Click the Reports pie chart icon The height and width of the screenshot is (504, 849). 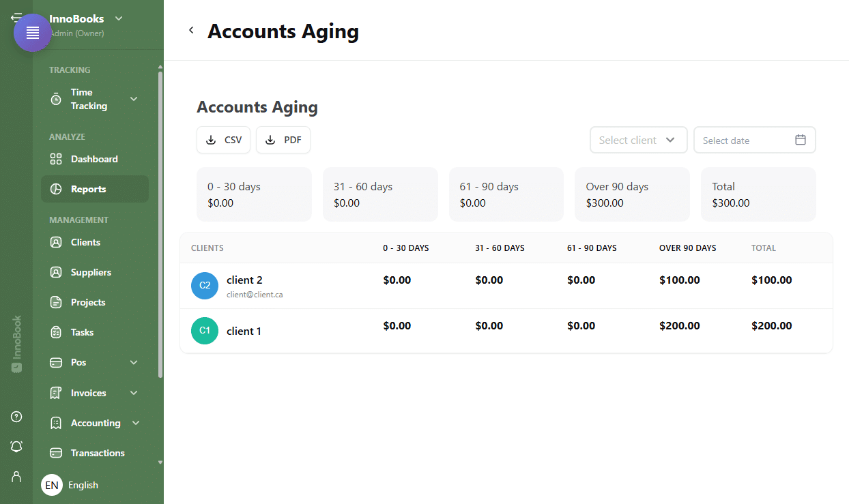pos(56,189)
